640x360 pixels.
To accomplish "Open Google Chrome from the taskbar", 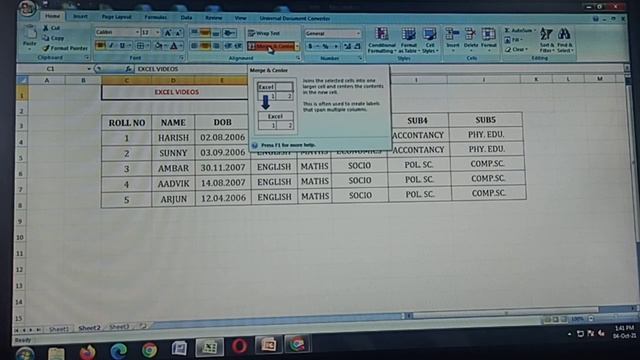I will pyautogui.click(x=149, y=350).
